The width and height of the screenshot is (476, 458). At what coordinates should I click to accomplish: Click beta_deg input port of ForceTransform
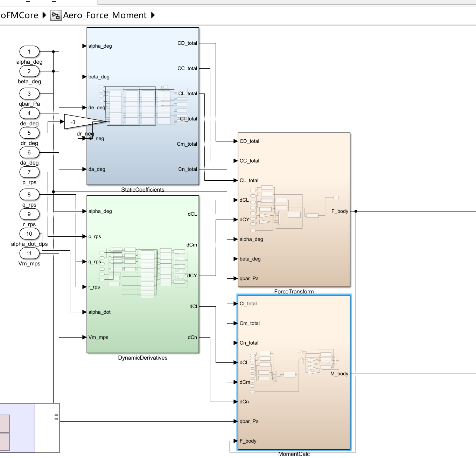[x=250, y=259]
